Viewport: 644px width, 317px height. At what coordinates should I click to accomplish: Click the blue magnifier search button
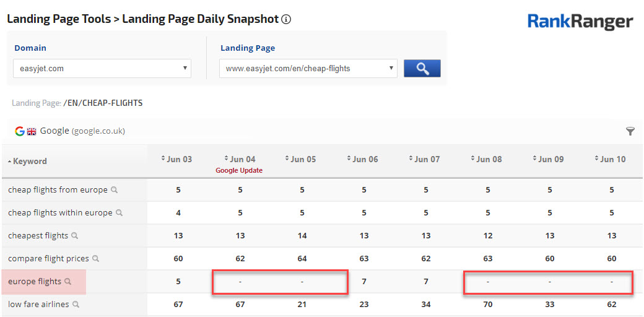(422, 69)
